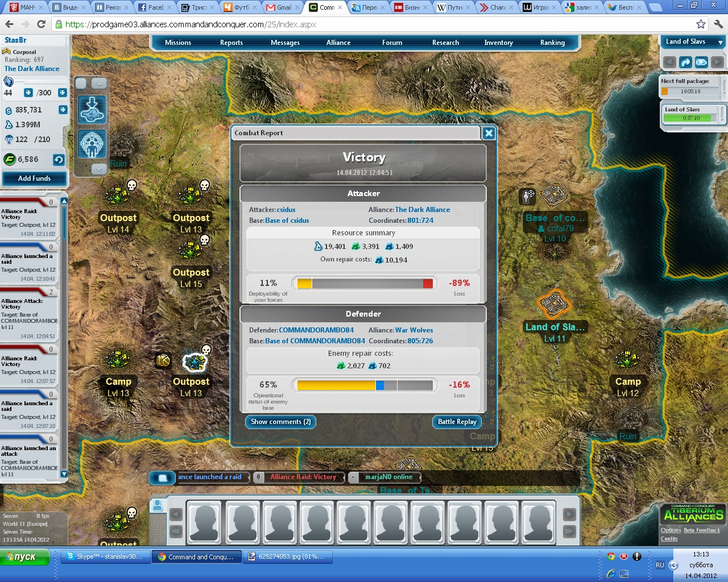The image size is (728, 582).
Task: Refresh funds balance icon
Action: (x=59, y=160)
